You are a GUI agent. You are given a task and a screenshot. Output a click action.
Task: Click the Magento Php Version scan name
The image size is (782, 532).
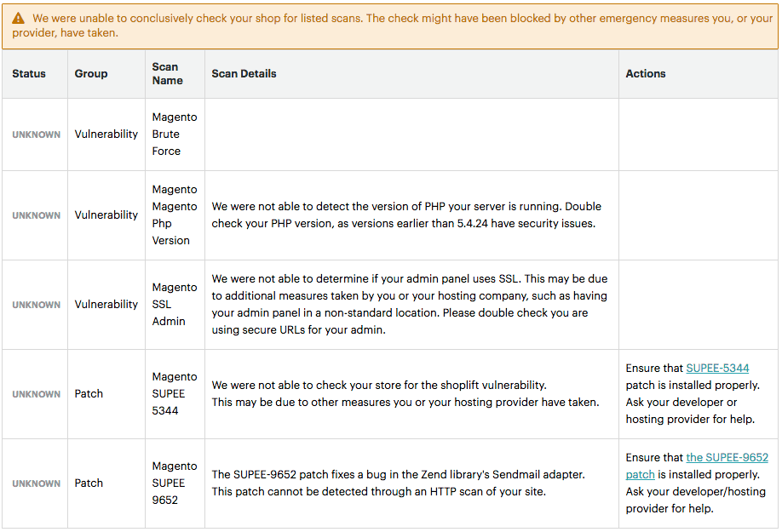tap(174, 215)
